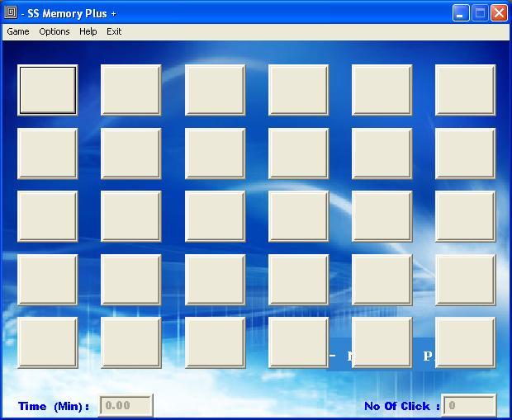Image resolution: width=512 pixels, height=420 pixels.
Task: Flip the card in row three, column five
Action: 382,216
